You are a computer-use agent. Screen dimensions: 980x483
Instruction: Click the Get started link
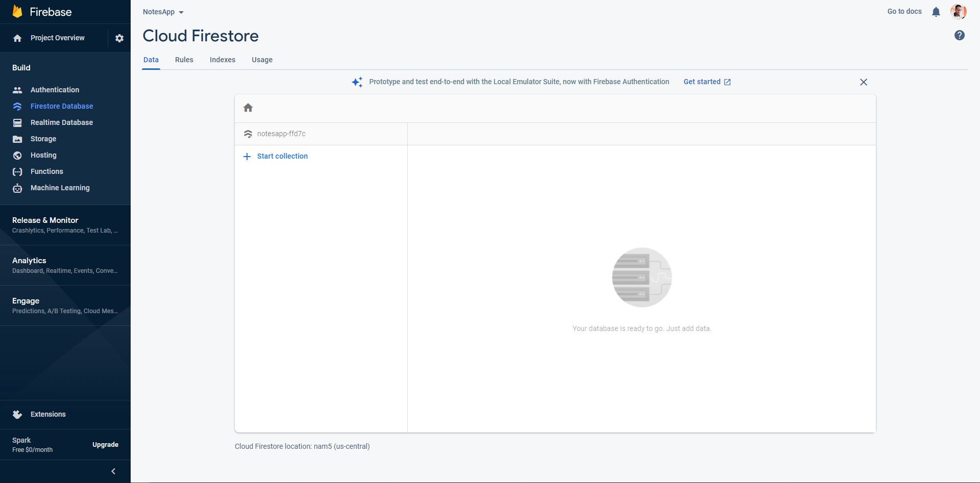point(702,82)
